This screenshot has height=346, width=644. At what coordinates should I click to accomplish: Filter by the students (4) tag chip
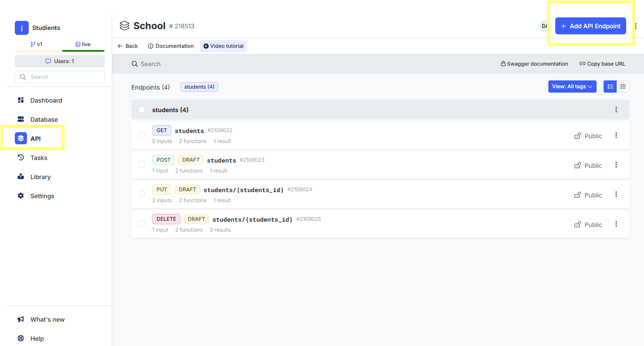coord(199,87)
